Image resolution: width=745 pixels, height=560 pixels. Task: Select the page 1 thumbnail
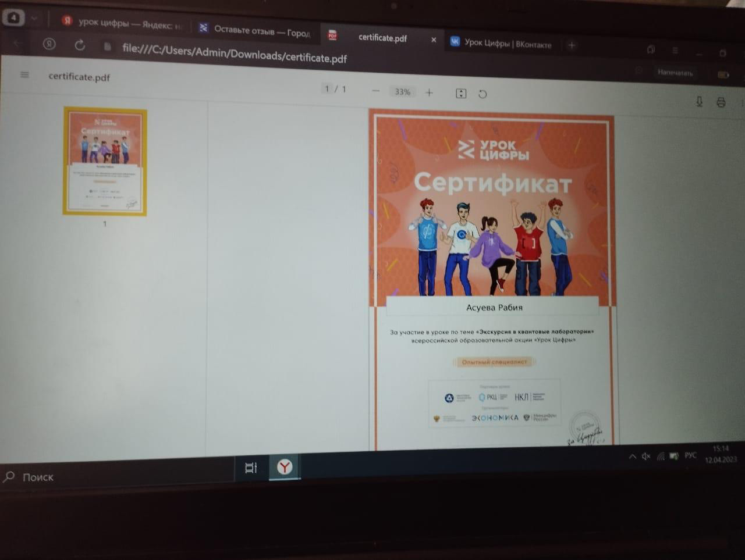click(105, 161)
